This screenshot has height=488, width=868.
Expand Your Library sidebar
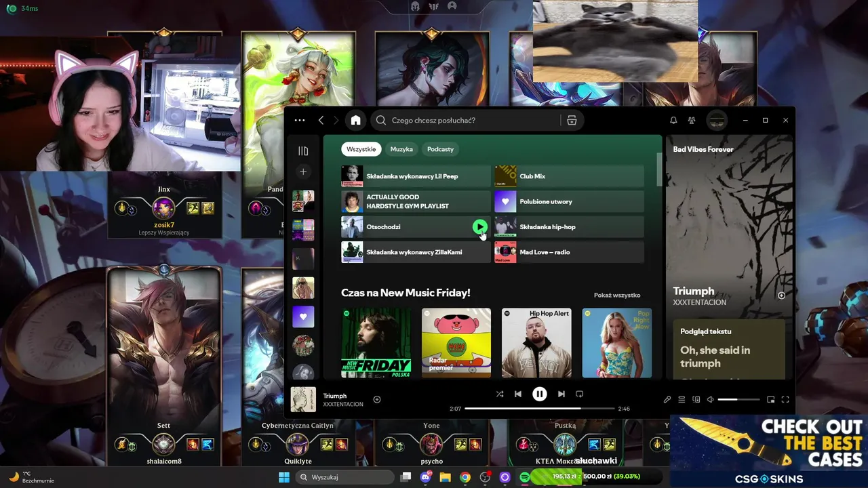coord(303,150)
